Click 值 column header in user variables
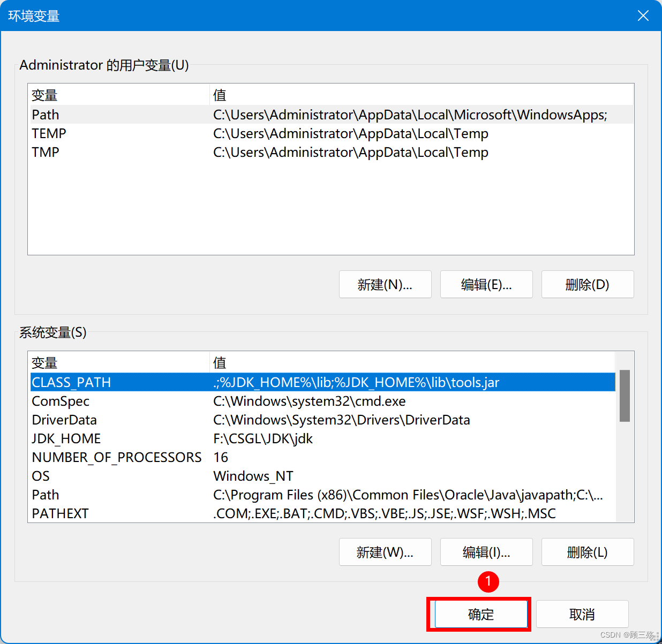 pyautogui.click(x=422, y=95)
